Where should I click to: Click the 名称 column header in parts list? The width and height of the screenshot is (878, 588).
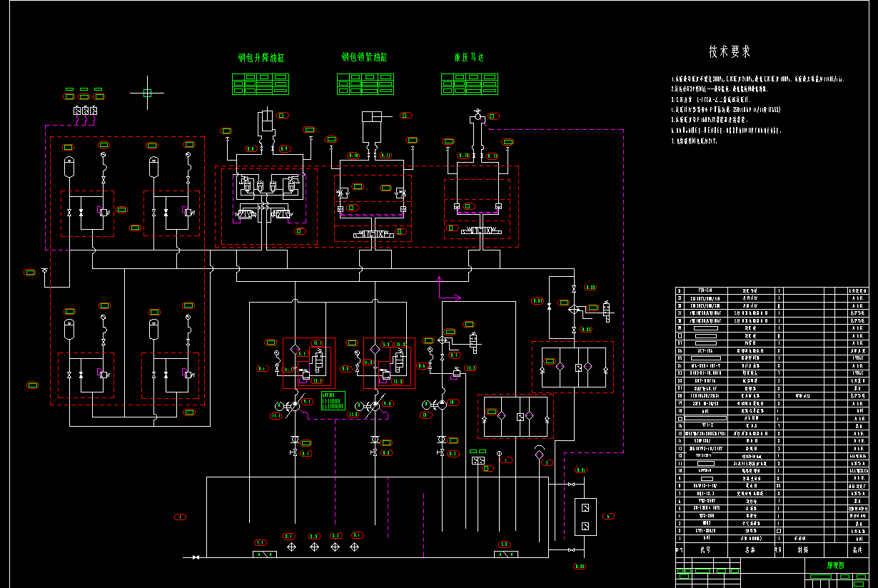pyautogui.click(x=750, y=550)
